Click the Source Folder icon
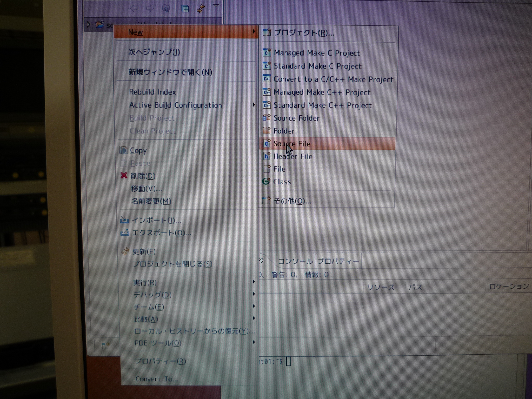 coord(267,118)
